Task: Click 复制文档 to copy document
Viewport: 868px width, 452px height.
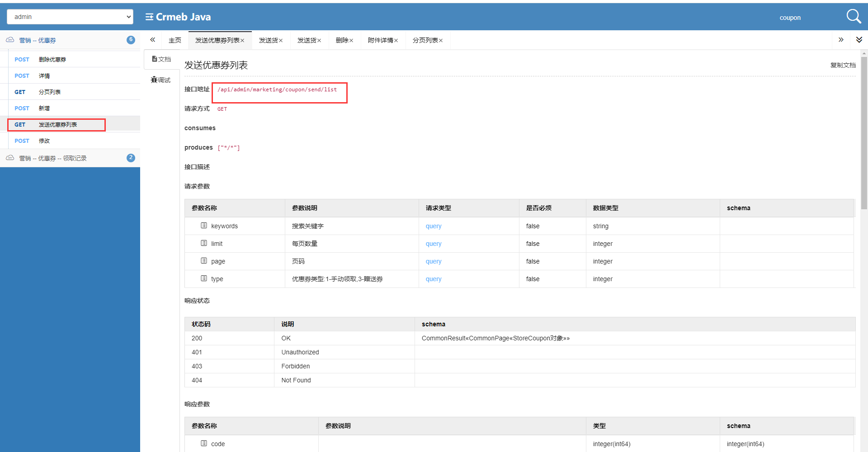Action: click(x=843, y=65)
